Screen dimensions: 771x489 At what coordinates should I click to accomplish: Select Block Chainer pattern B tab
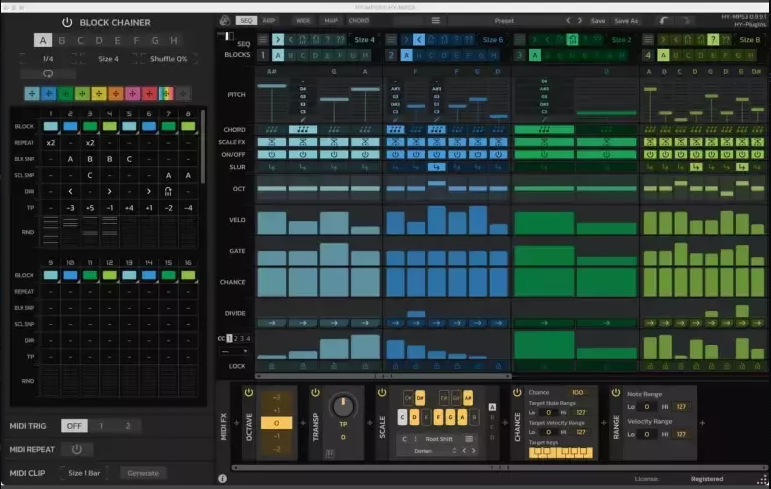[61, 40]
